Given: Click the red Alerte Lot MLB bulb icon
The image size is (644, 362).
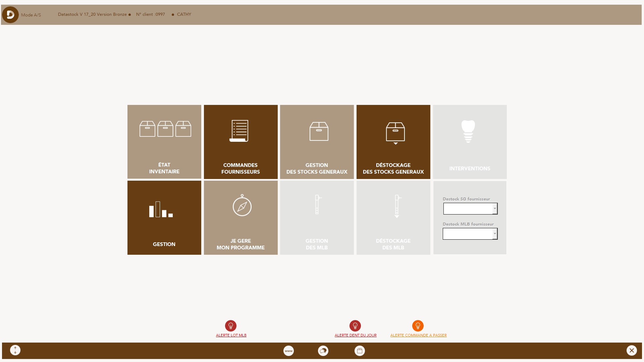Looking at the screenshot, I should pyautogui.click(x=231, y=326).
